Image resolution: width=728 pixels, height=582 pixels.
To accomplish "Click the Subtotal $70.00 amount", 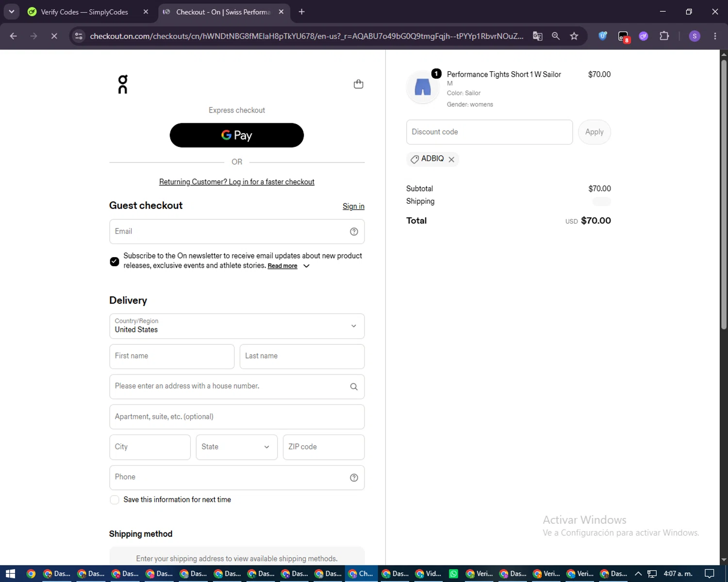I will click(599, 189).
